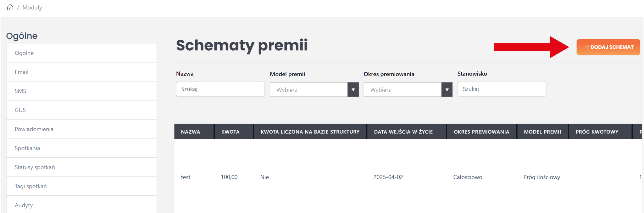Expand the Okres premiowania dropdown
Viewport: 644px width, 213px height.
[408, 90]
